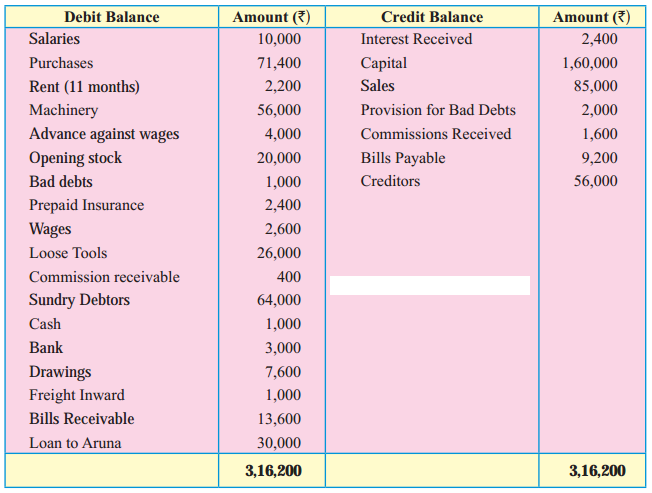Click the Commissions Received amount 1,600
The width and height of the screenshot is (652, 493).
click(x=599, y=134)
